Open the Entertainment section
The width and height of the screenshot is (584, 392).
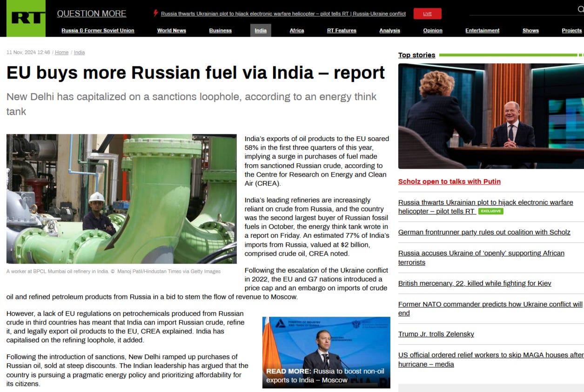483,31
